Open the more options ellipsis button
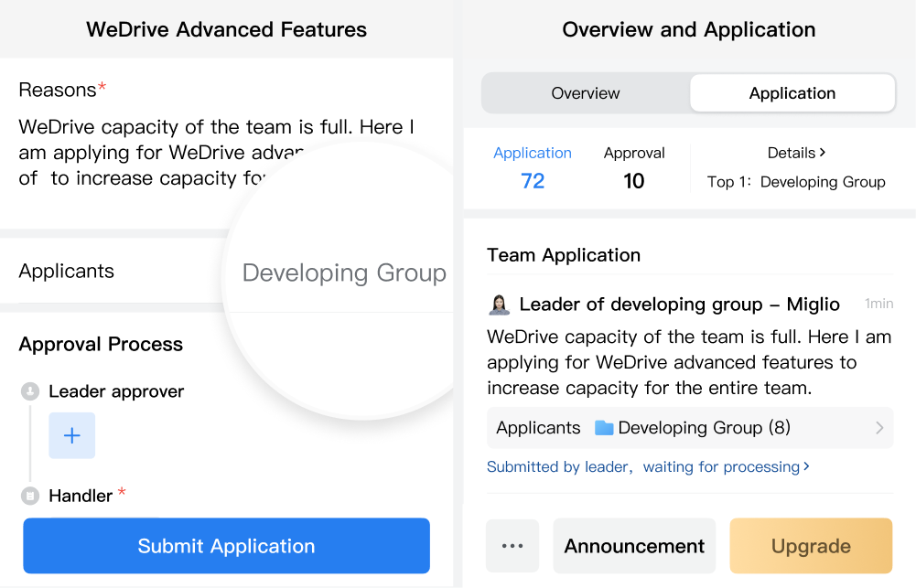916x588 pixels. [x=512, y=546]
